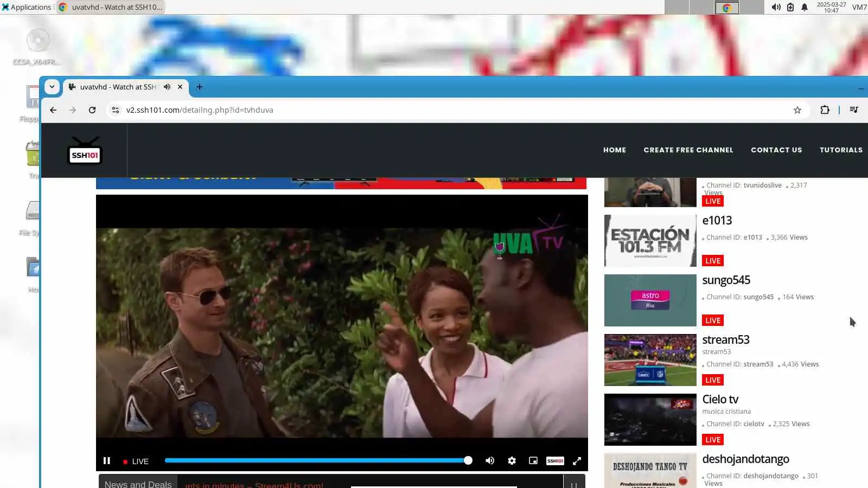Click the LIVE badge under Cielo tv

tap(713, 440)
